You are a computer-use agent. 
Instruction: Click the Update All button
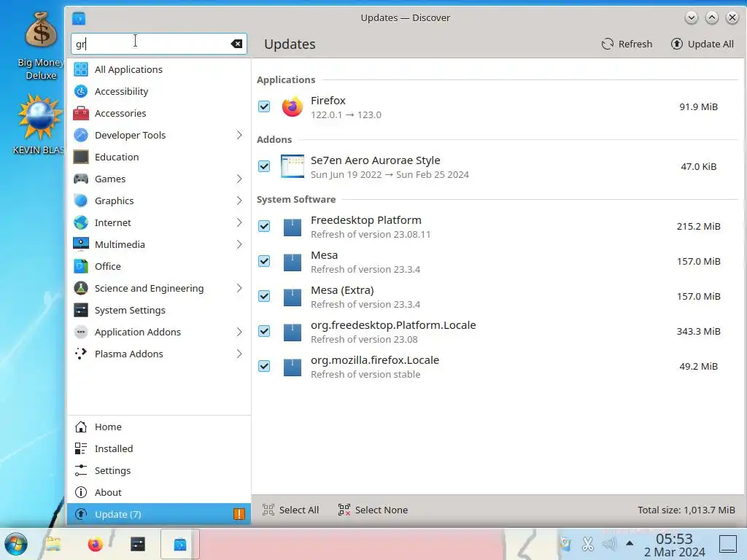703,44
